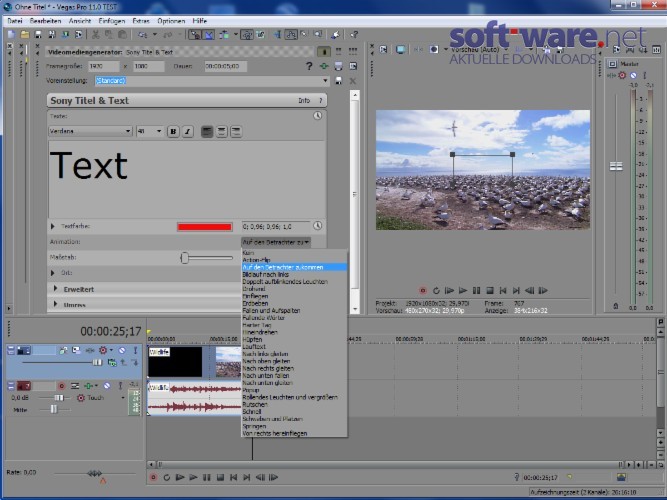Expand the Ort section

53,273
